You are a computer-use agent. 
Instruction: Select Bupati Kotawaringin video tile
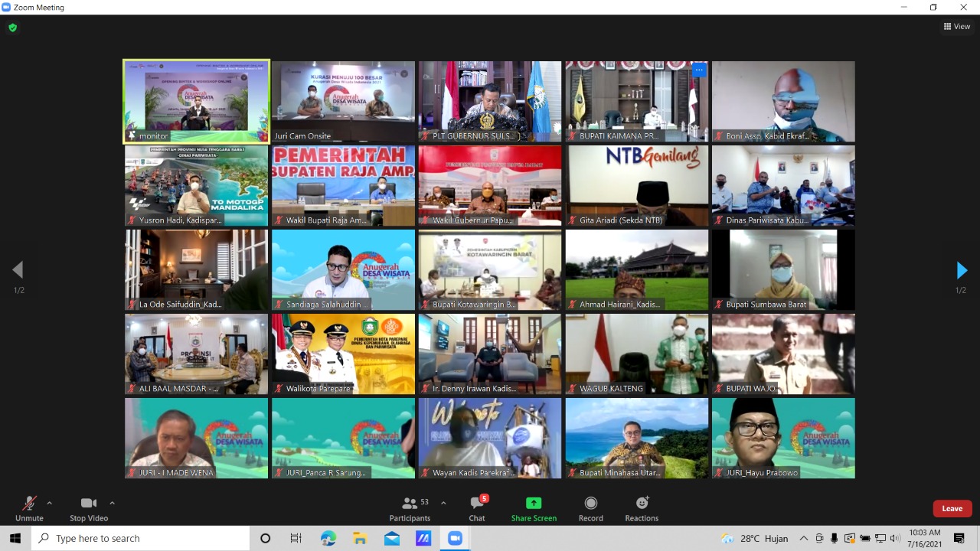tap(490, 270)
